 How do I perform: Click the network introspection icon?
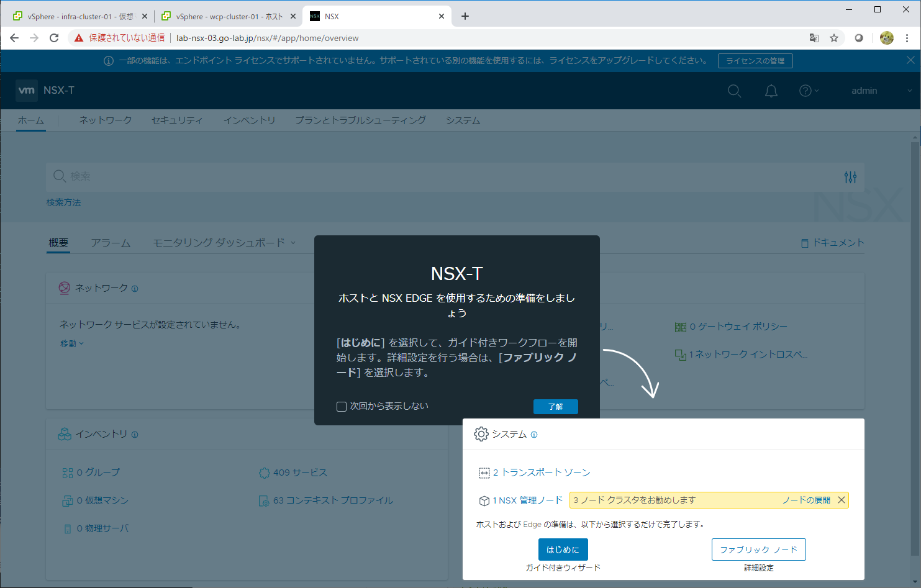point(681,355)
